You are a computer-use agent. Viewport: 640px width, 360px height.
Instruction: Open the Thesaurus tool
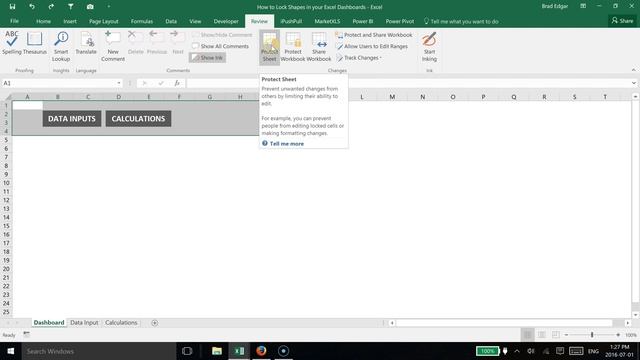(34, 43)
